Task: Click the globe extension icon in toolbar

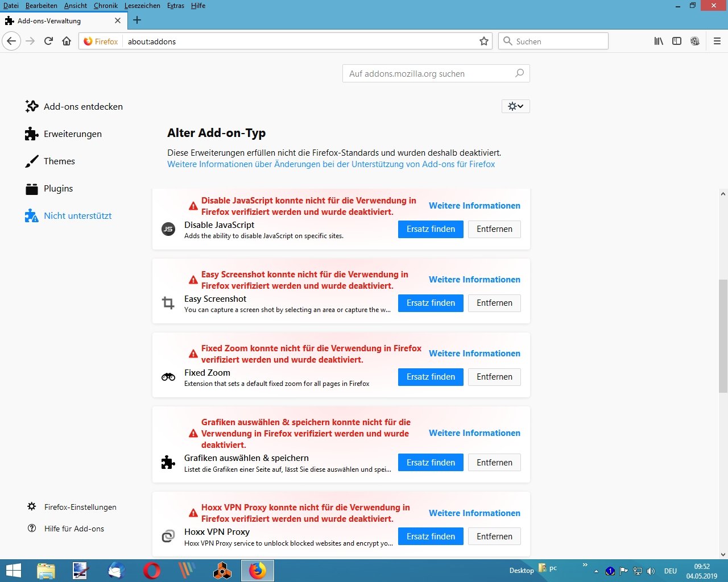Action: pos(695,41)
